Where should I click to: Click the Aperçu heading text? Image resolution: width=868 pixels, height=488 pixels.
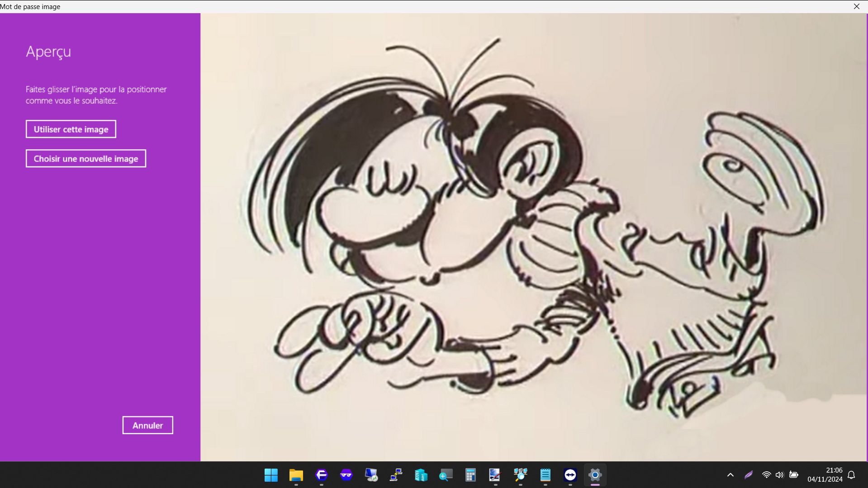pos(48,52)
